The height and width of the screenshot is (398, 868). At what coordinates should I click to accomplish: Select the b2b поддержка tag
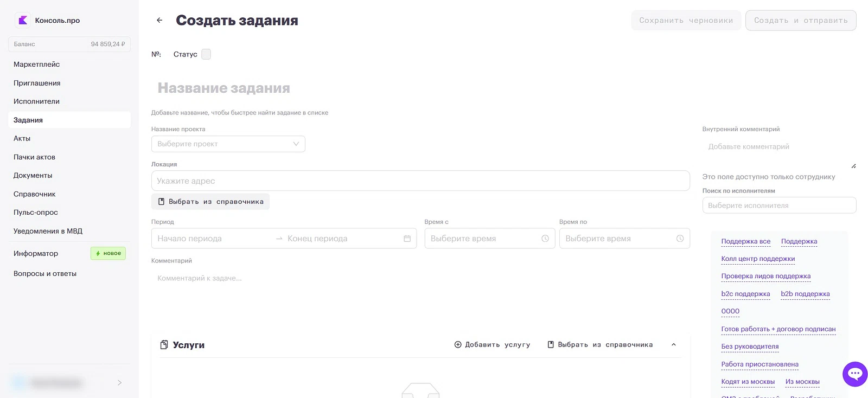click(x=805, y=294)
